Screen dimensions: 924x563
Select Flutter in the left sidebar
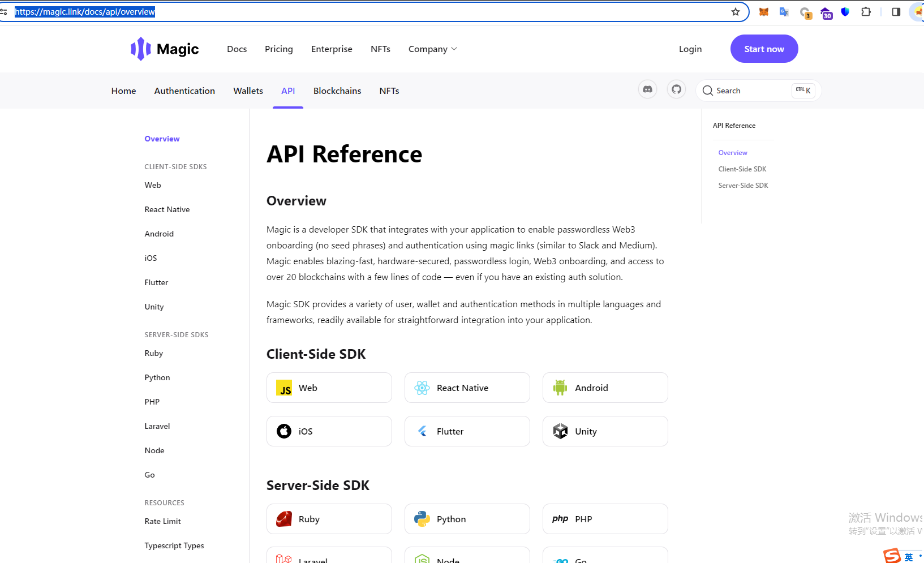point(156,282)
